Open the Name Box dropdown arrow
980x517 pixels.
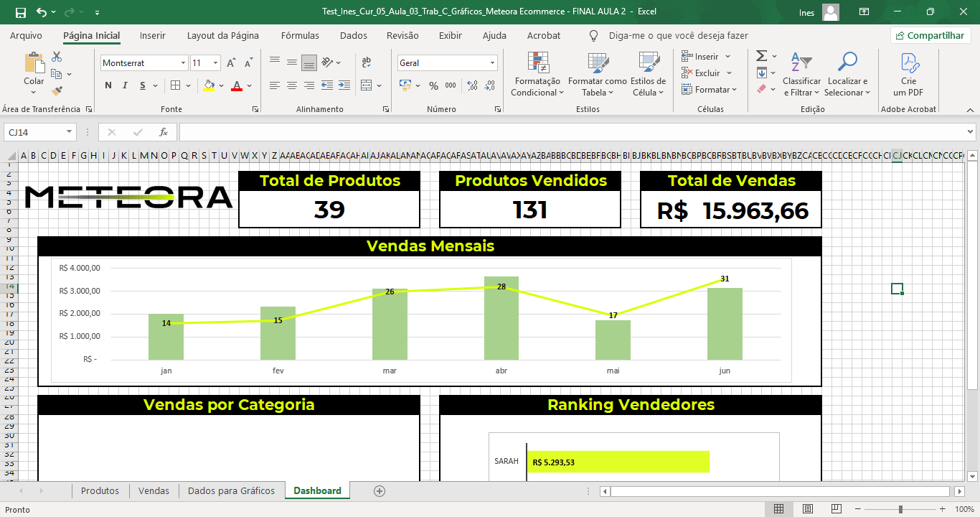tap(69, 132)
